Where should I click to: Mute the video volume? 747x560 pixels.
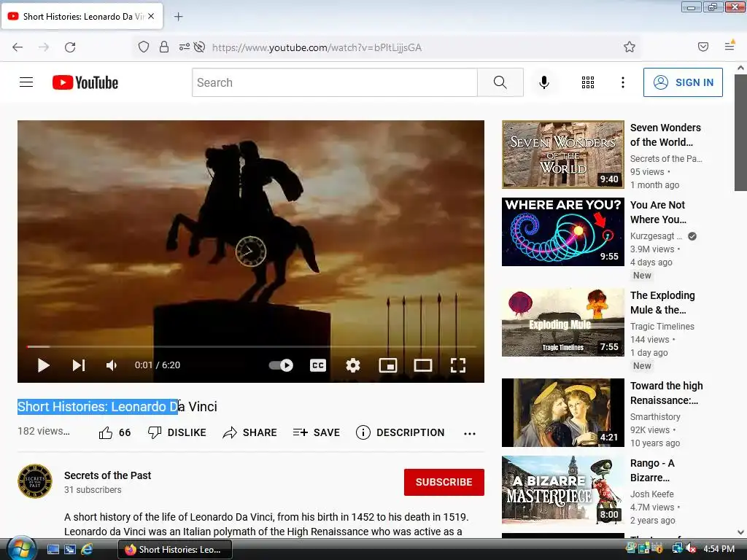coord(112,365)
